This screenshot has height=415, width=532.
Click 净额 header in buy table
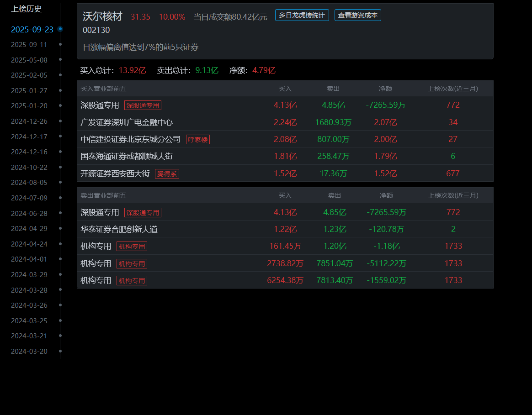pos(385,89)
